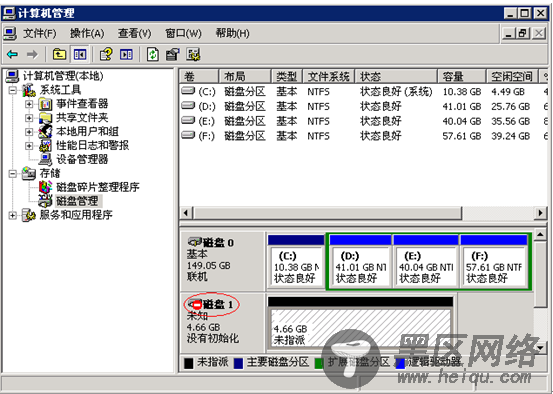Select the 磁盘 0 disk label
553x394 pixels.
click(x=222, y=261)
